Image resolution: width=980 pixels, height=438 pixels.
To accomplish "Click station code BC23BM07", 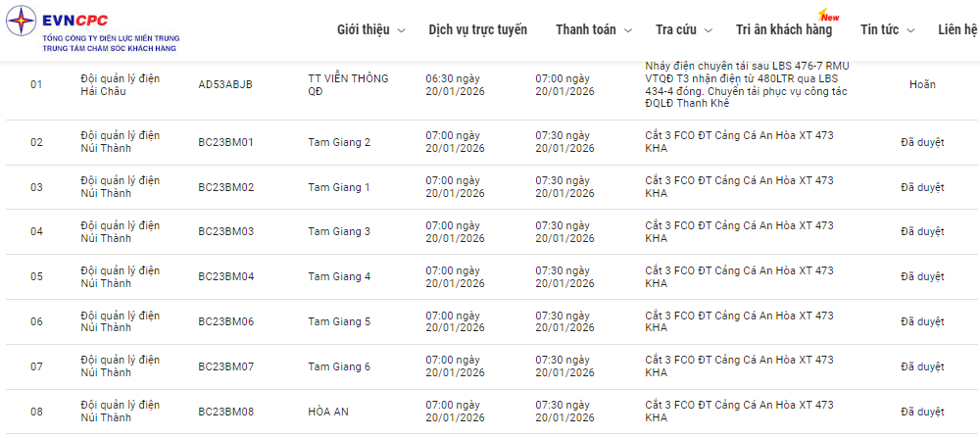I will [x=226, y=366].
